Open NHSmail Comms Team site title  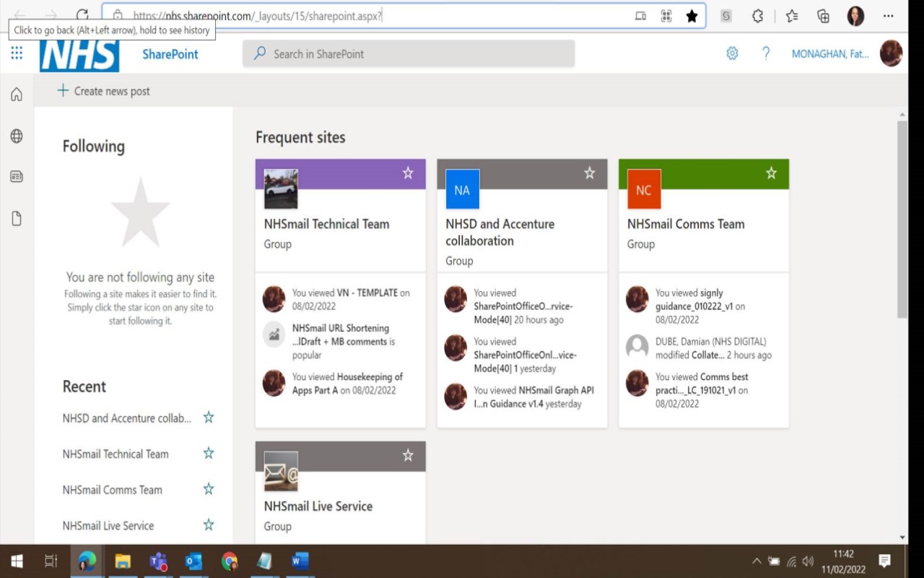686,224
